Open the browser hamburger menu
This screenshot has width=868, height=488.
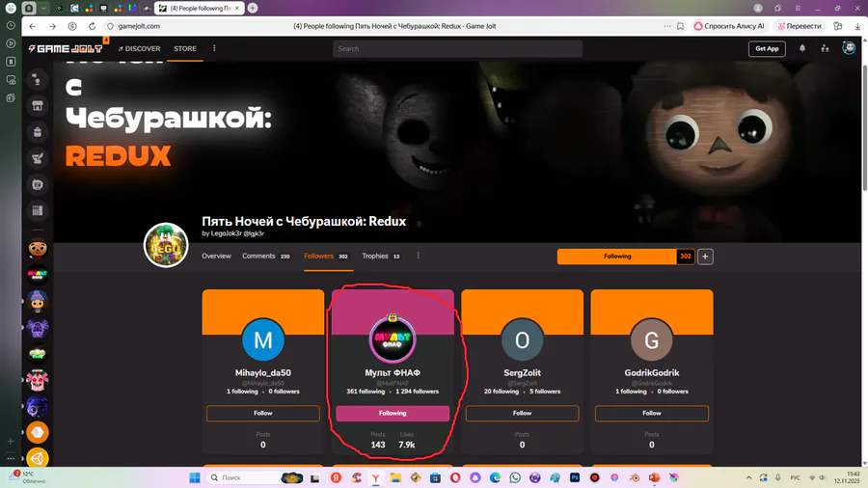[x=798, y=8]
